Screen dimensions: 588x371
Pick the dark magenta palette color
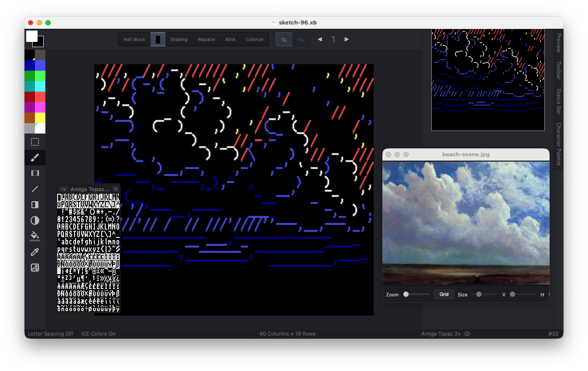click(x=30, y=107)
